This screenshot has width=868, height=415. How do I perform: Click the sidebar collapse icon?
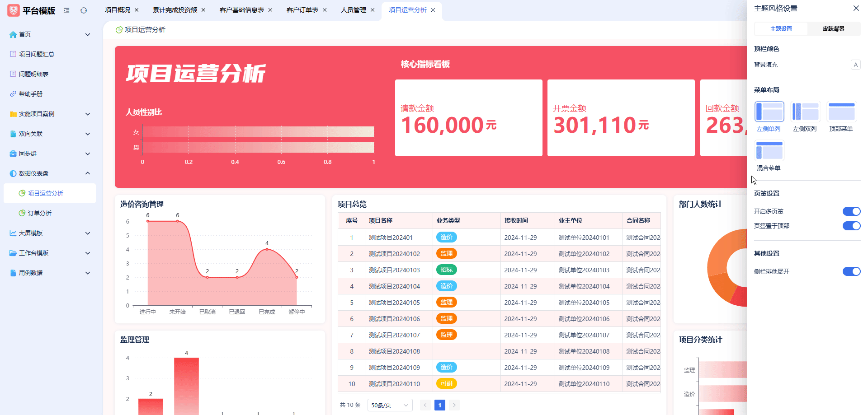click(66, 10)
